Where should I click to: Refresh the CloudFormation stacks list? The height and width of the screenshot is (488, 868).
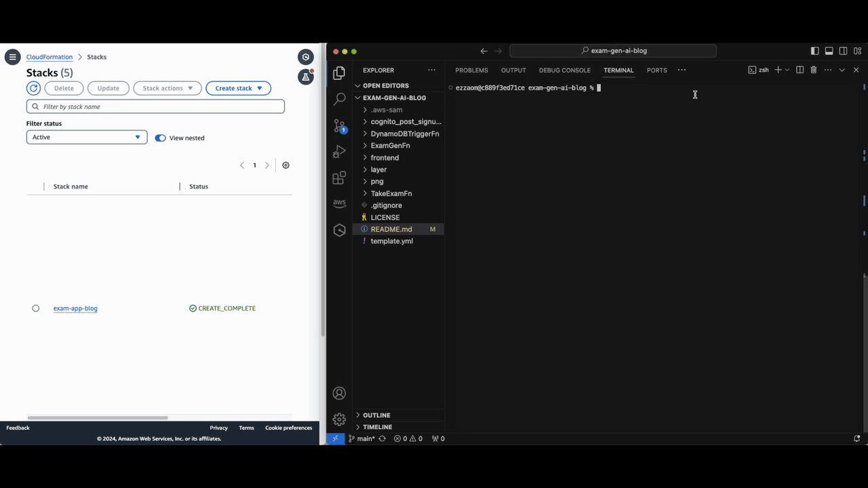33,88
